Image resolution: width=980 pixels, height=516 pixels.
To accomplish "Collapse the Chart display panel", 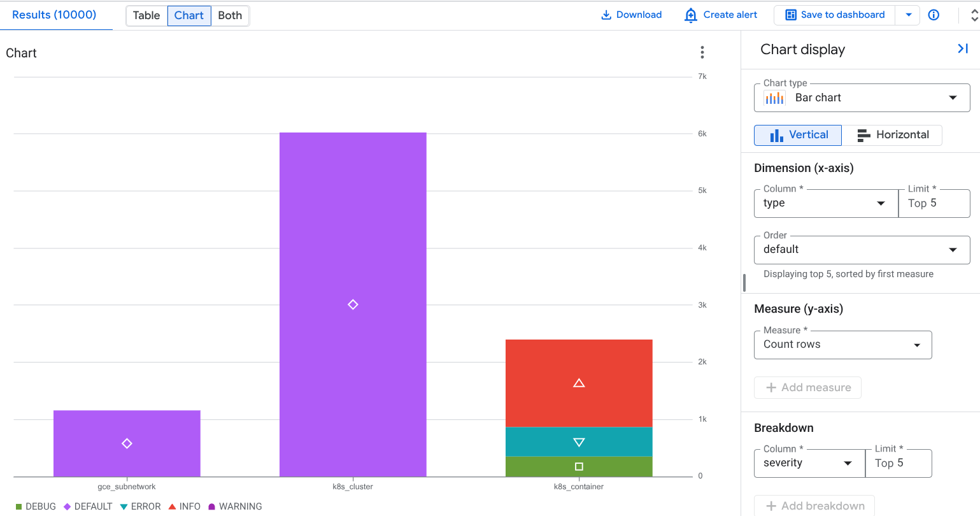I will pyautogui.click(x=962, y=49).
